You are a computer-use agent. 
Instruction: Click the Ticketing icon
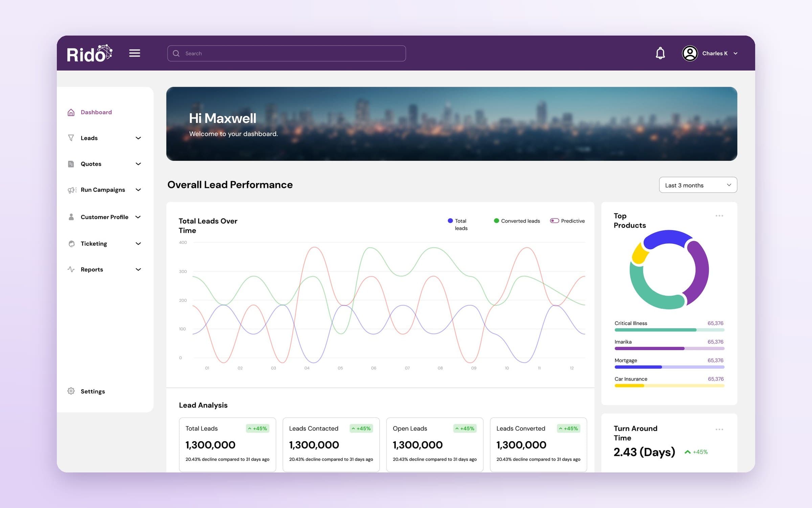coord(71,244)
